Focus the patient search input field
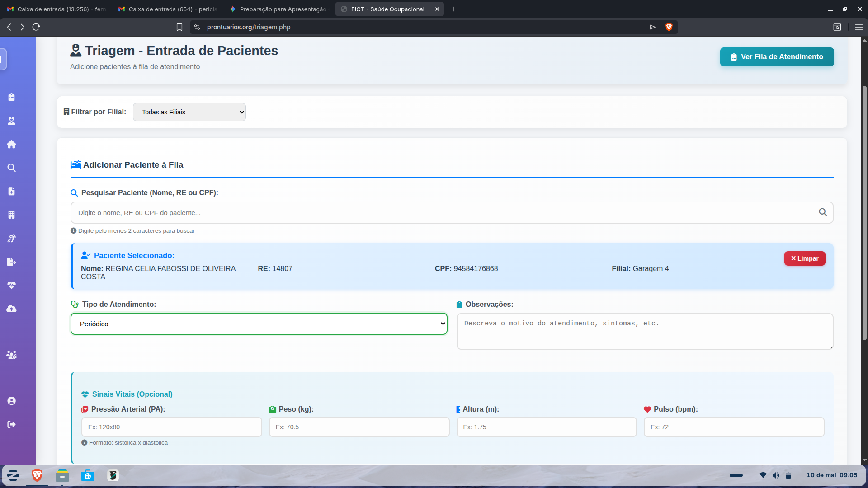 [452, 213]
